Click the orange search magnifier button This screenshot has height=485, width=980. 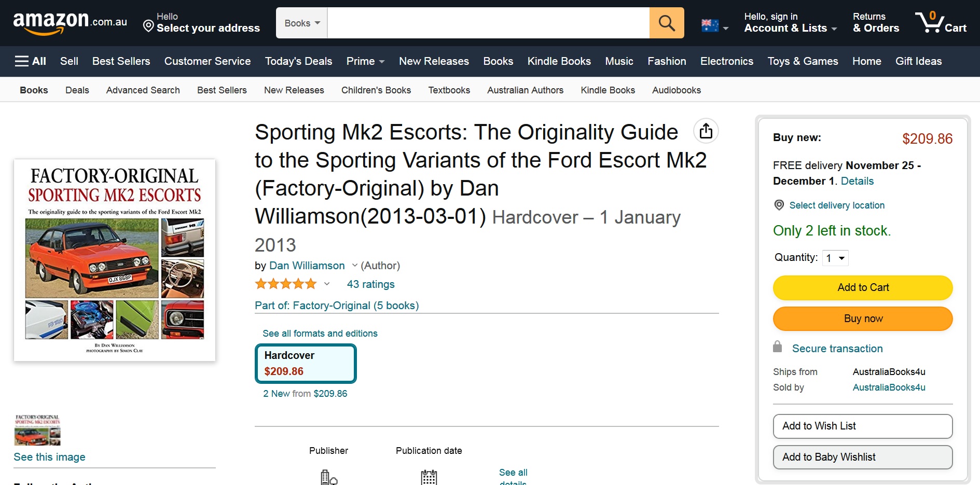tap(667, 23)
